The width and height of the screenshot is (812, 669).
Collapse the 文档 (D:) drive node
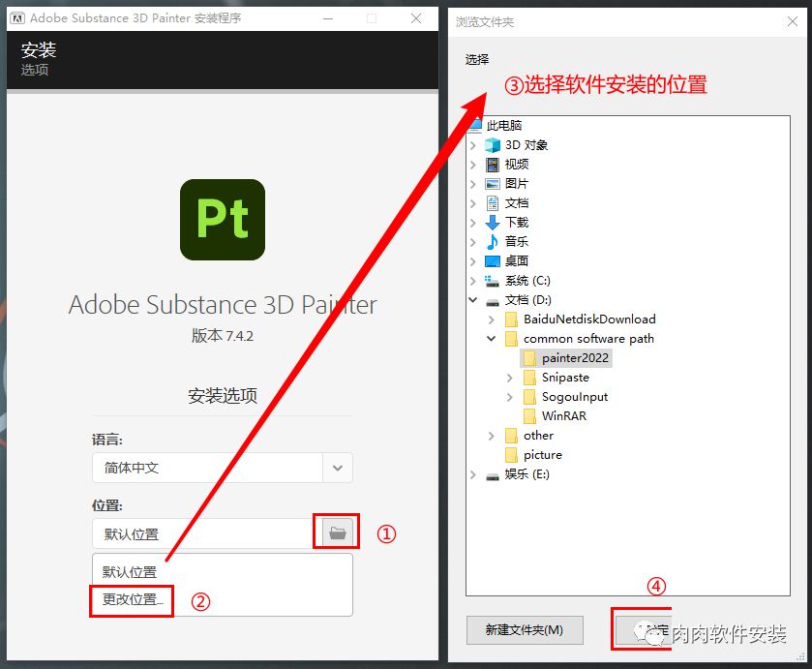(473, 299)
